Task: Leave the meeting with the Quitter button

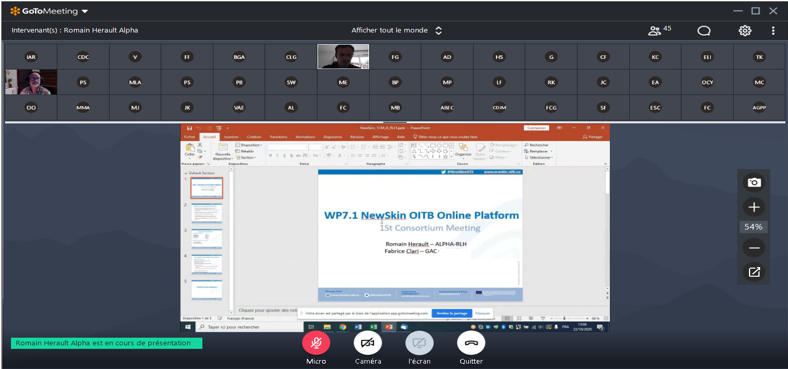Action: pyautogui.click(x=471, y=343)
